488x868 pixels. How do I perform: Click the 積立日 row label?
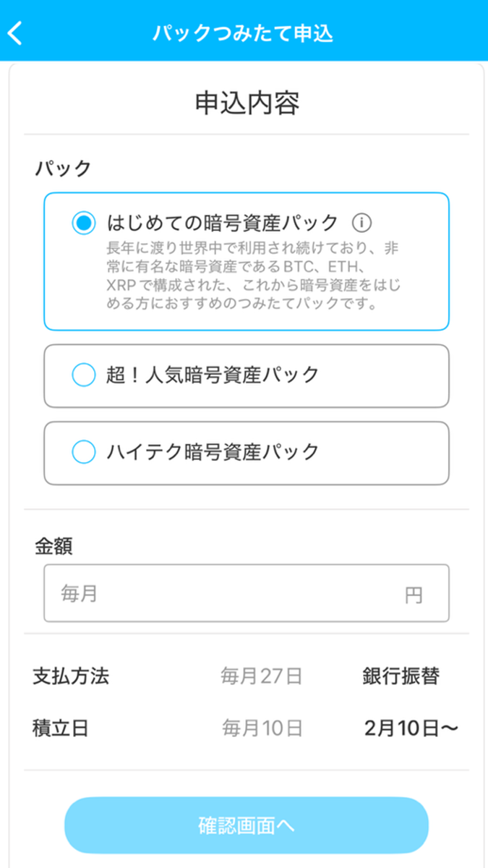point(61,728)
